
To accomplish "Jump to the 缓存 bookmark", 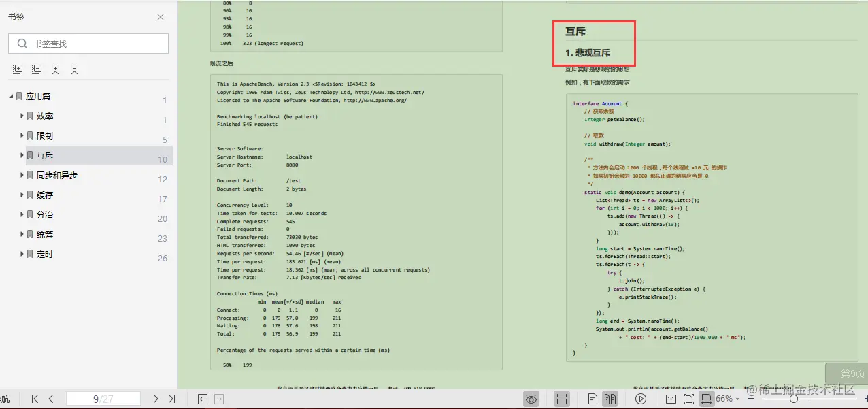I will click(x=45, y=195).
